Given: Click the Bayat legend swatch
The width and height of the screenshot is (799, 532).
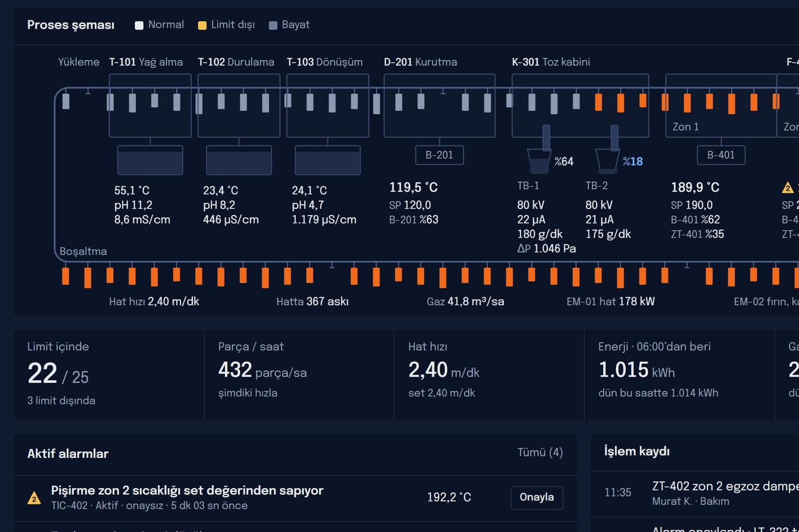Looking at the screenshot, I should click(x=273, y=25).
